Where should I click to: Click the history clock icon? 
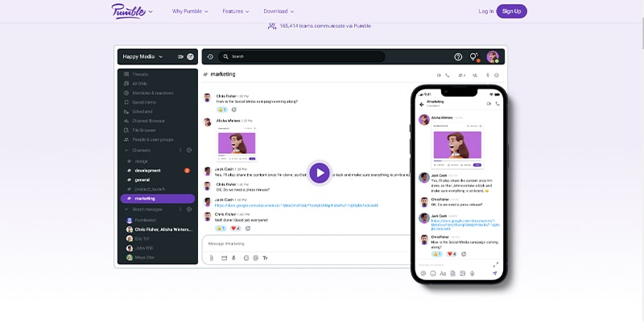pyautogui.click(x=210, y=56)
